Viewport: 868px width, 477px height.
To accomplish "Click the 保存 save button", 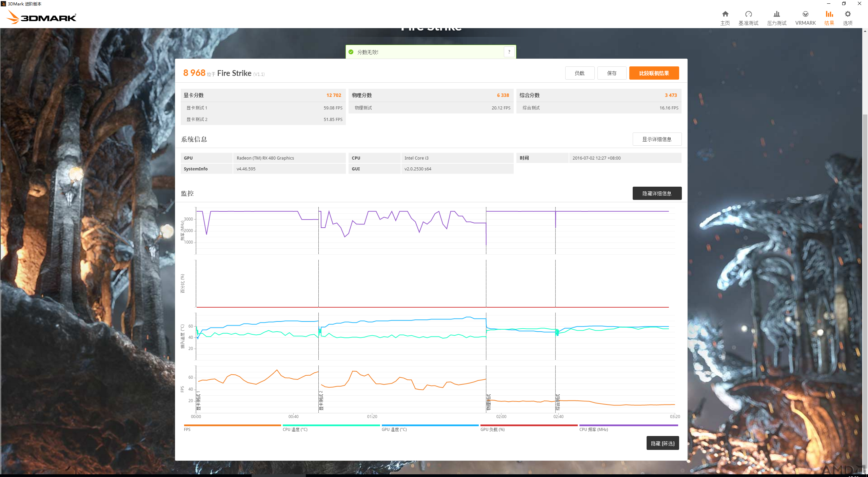I will (x=612, y=73).
